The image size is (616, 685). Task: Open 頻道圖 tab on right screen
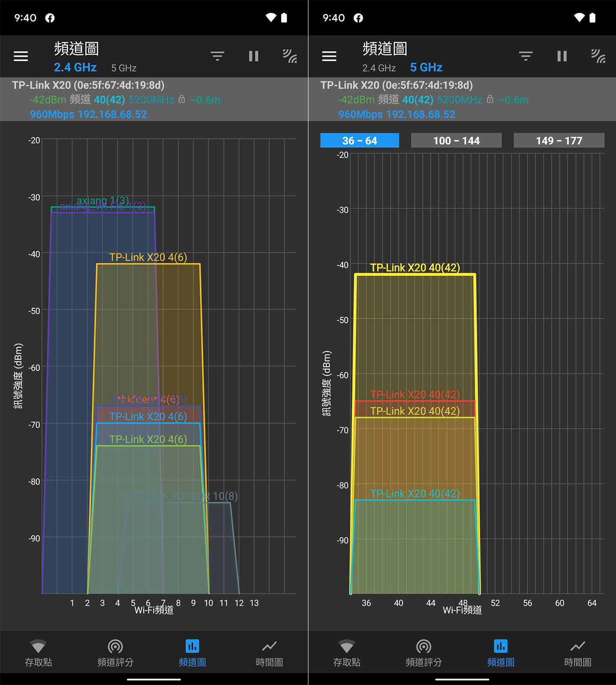pos(501,653)
